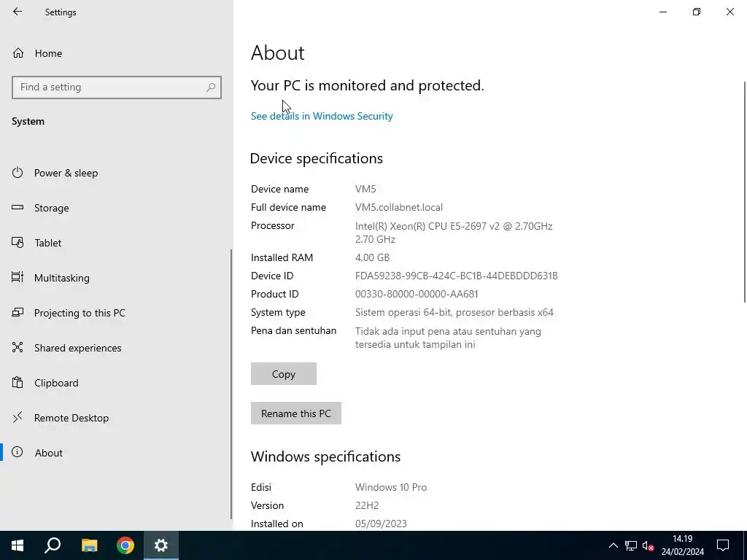Click the Device specifications heading
The height and width of the screenshot is (560, 747).
tap(317, 158)
